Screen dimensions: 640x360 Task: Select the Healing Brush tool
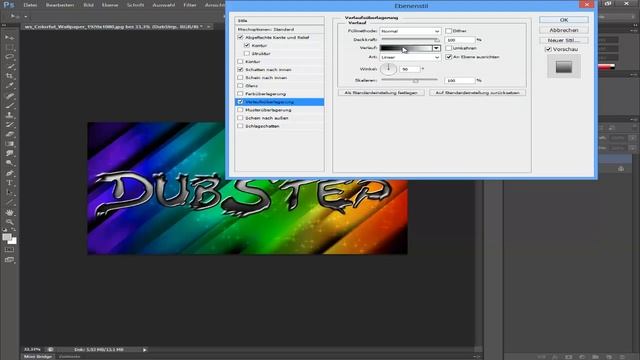click(x=9, y=96)
